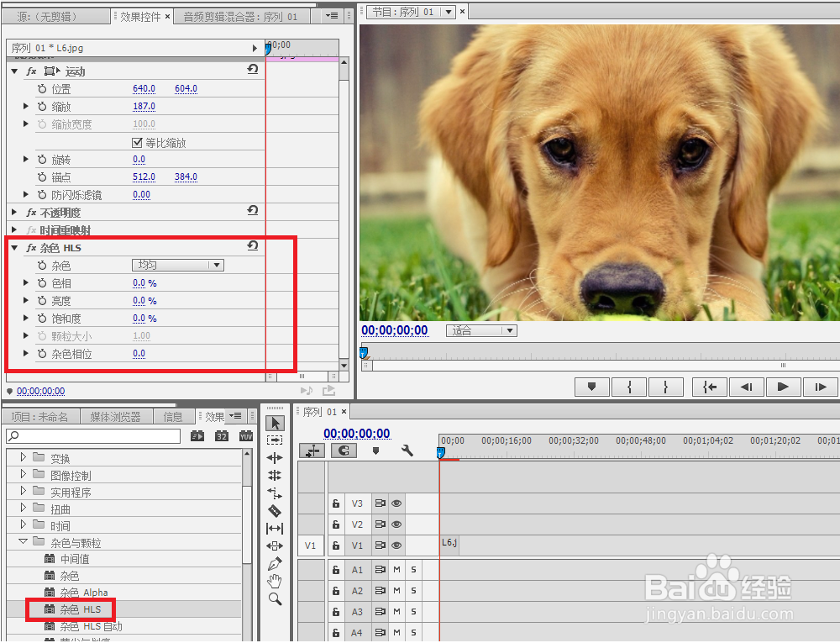Toggle V2 track visibility eye

coord(396,524)
